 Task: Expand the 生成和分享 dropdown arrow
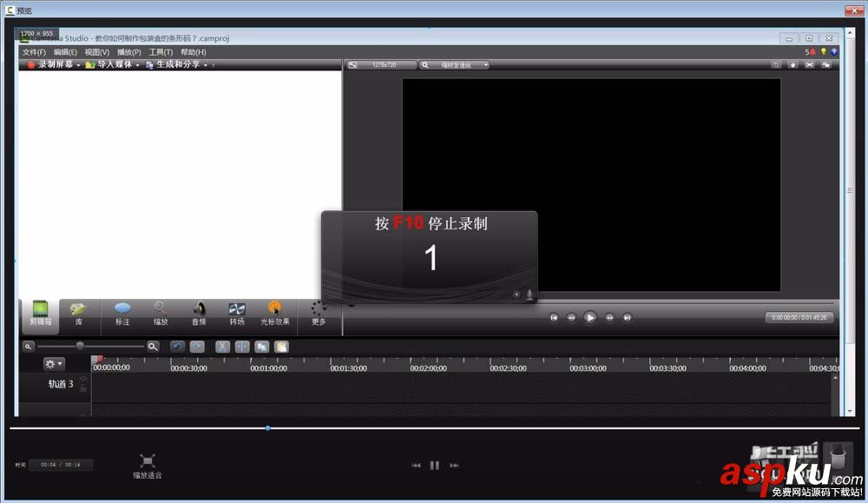[206, 65]
